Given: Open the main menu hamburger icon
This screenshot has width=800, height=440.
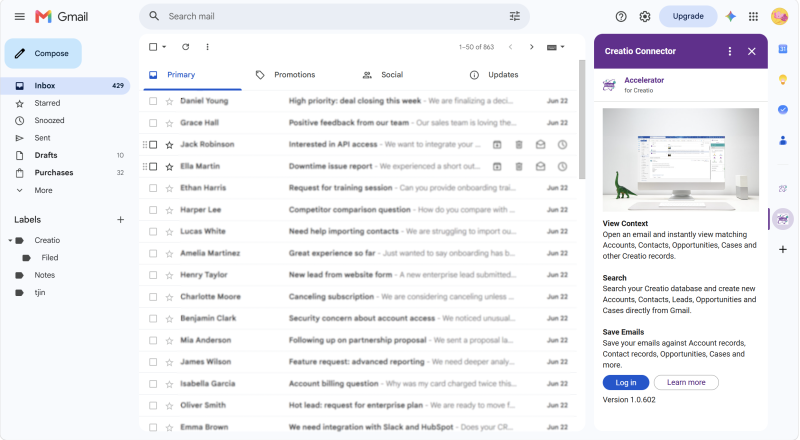Looking at the screenshot, I should coord(19,16).
